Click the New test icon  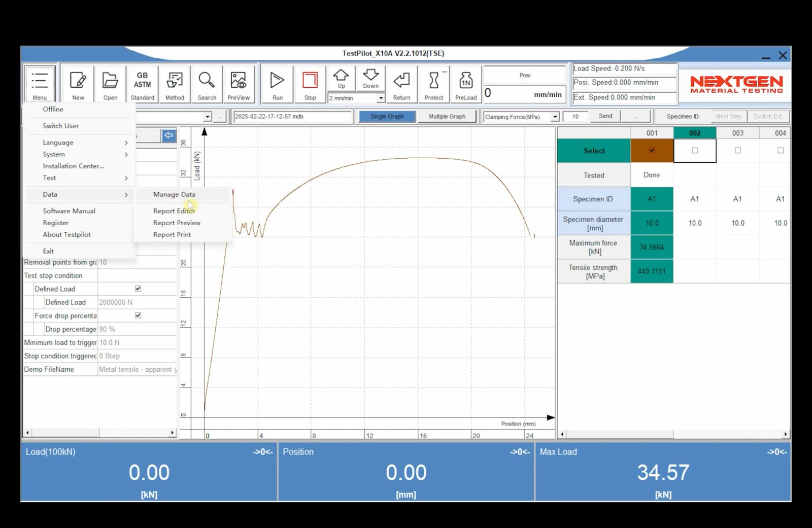[x=78, y=84]
